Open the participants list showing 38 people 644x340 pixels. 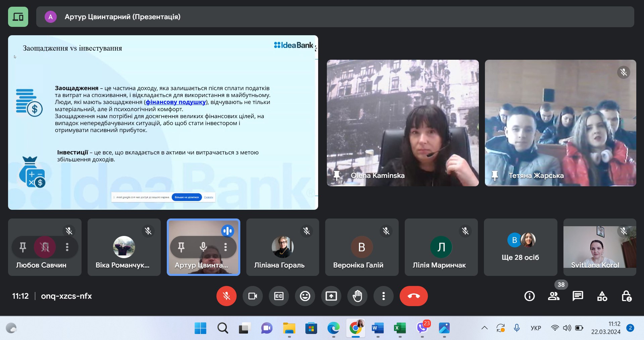553,296
